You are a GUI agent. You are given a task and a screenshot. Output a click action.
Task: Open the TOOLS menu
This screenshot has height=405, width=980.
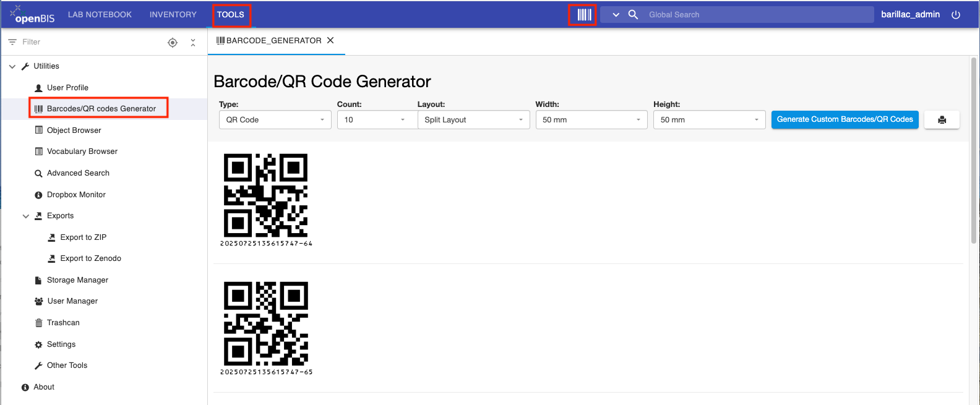[x=231, y=14]
